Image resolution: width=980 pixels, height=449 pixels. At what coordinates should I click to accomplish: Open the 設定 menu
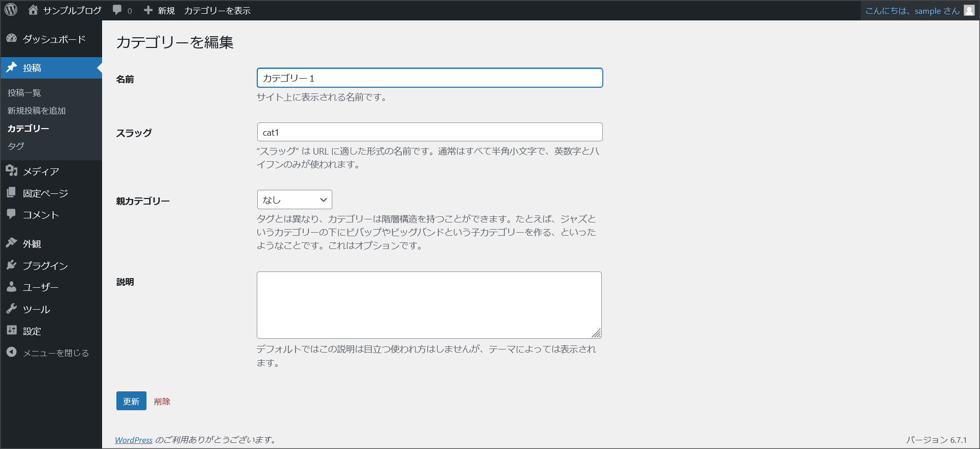coord(32,331)
